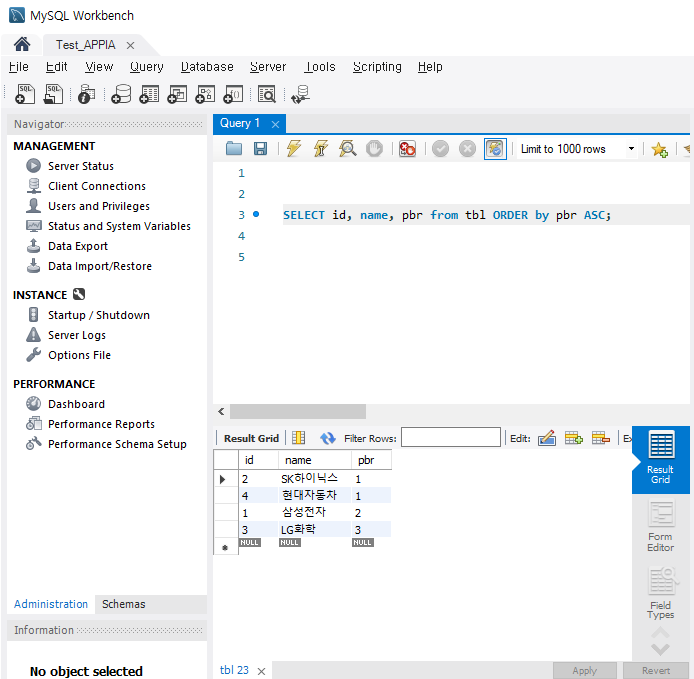This screenshot has height=679, width=694.
Task: Open the Field Types view
Action: tap(660, 593)
